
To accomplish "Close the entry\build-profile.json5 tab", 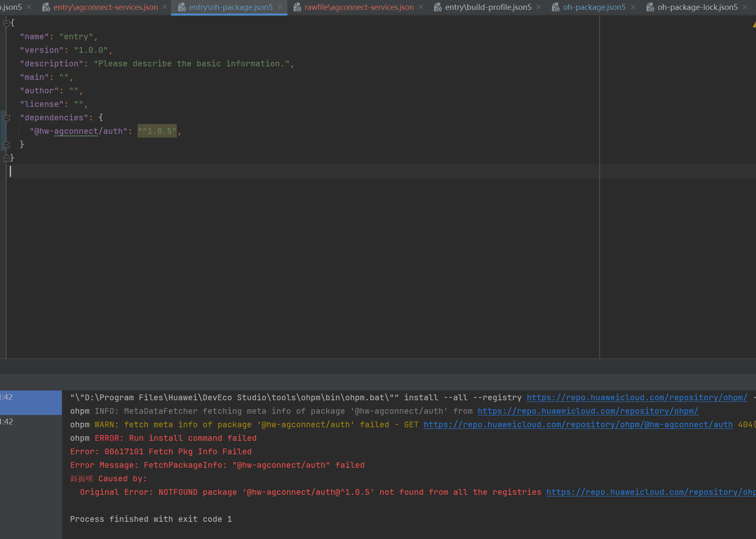I will coord(539,7).
